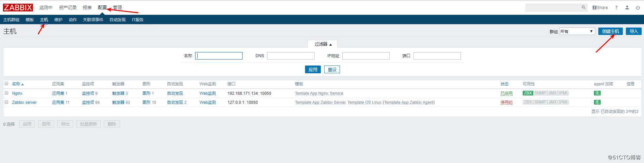Screen dimensions: 644x163
Task: Click ZBX badge for Zabbix server
Action: point(528,102)
